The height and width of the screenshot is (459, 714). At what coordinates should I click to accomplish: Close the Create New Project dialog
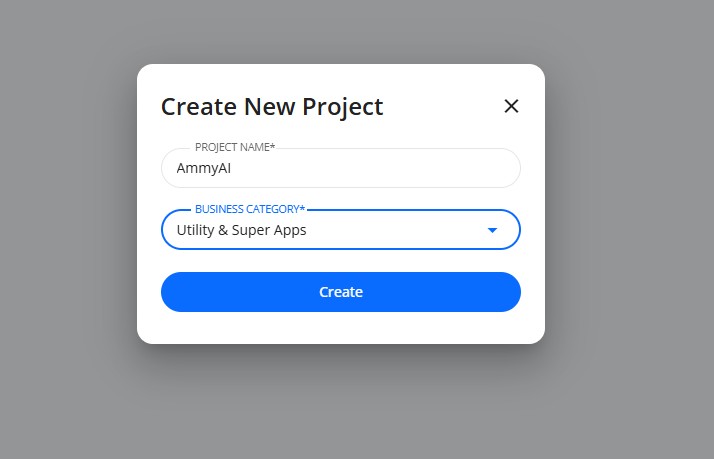point(511,106)
